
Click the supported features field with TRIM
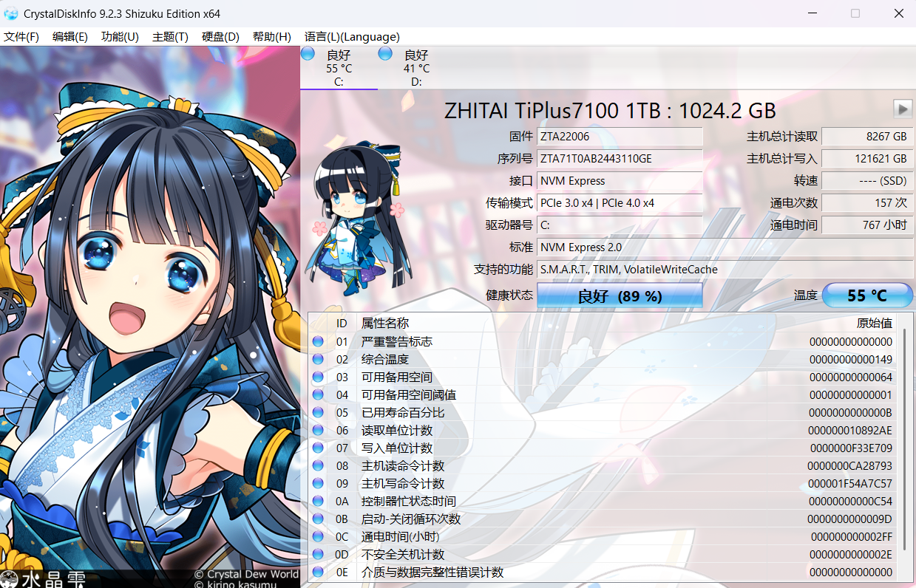pos(725,270)
